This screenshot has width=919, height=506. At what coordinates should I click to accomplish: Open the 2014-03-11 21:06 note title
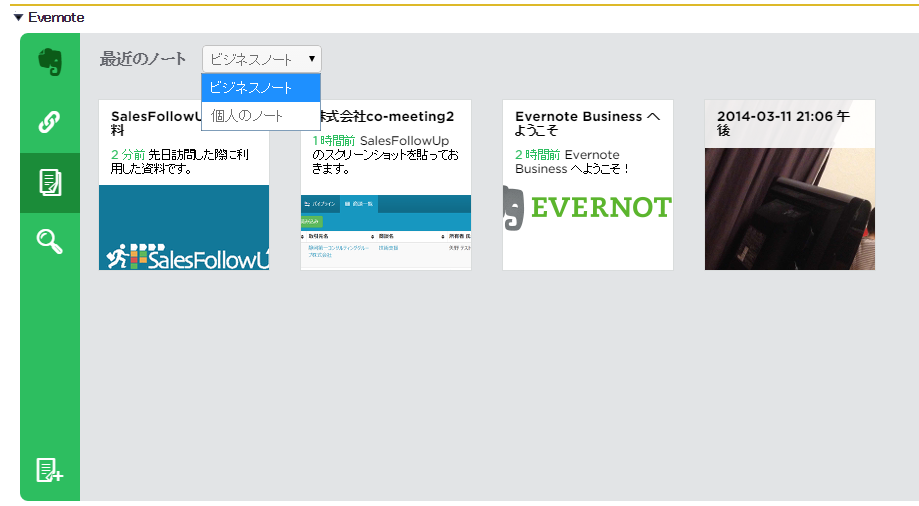click(x=783, y=123)
